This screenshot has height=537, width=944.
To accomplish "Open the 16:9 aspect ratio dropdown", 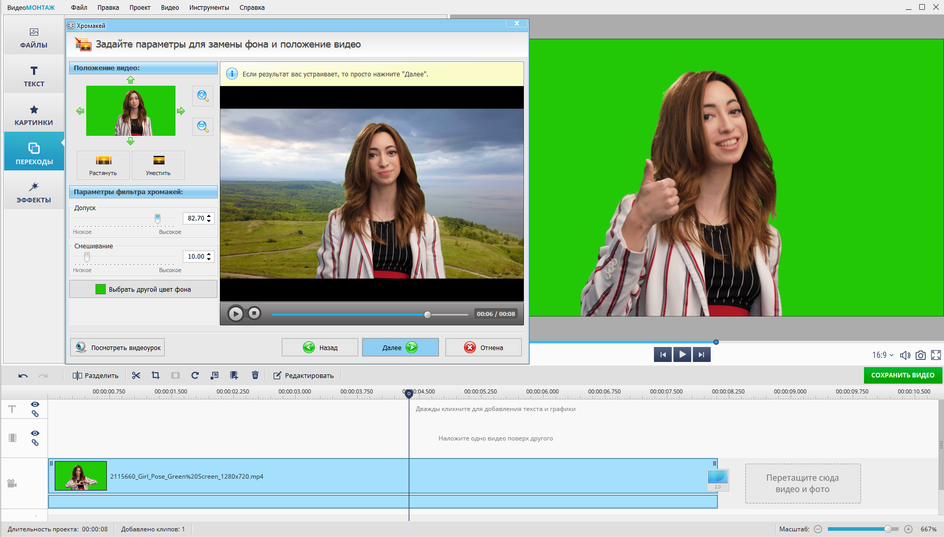I will click(883, 355).
